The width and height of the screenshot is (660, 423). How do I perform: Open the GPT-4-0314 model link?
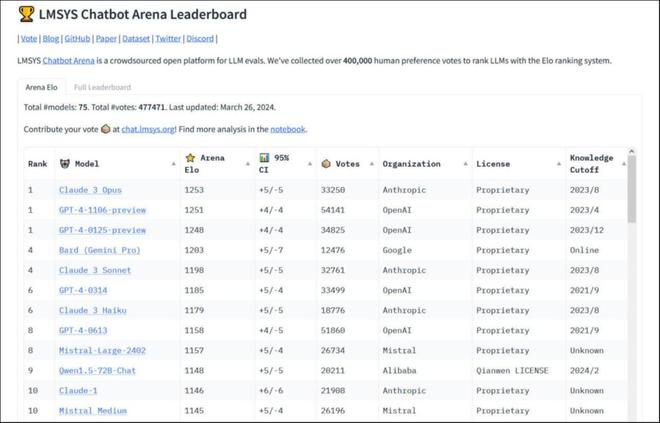(x=83, y=290)
